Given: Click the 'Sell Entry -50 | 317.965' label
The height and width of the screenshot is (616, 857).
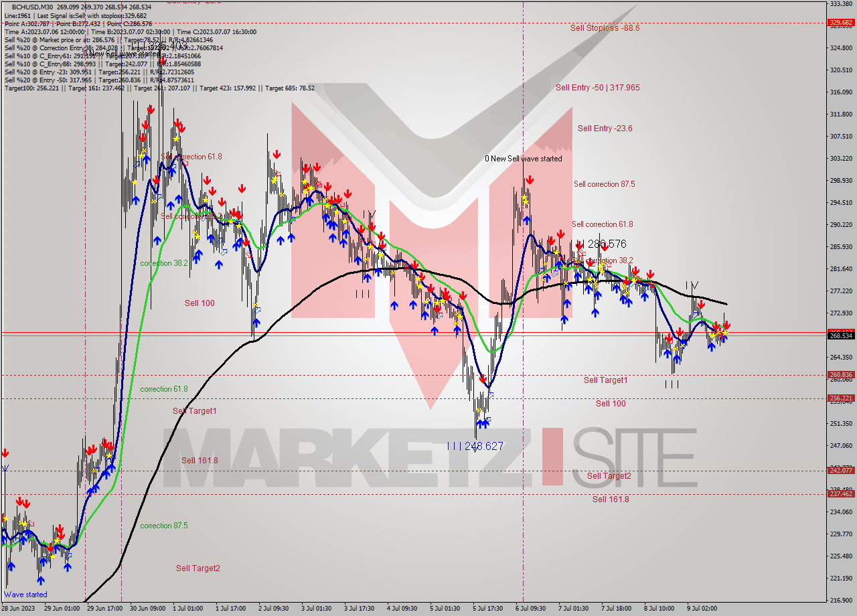Looking at the screenshot, I should click(x=597, y=88).
